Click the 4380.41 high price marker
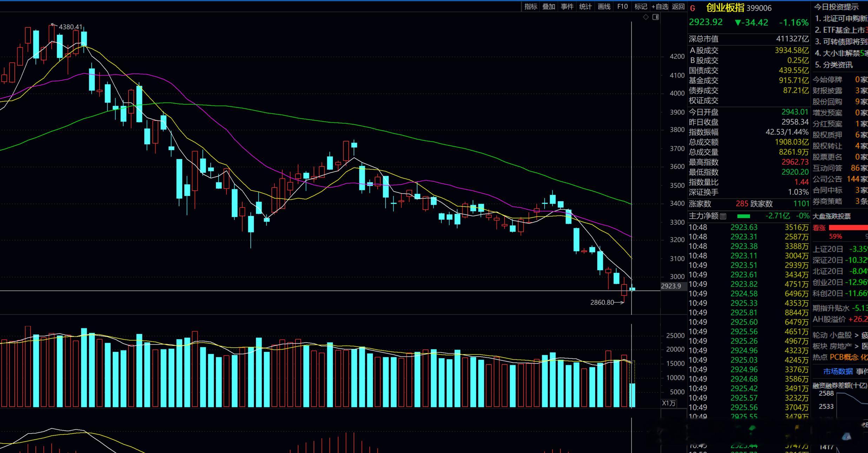Image resolution: width=868 pixels, height=453 pixels. point(70,27)
